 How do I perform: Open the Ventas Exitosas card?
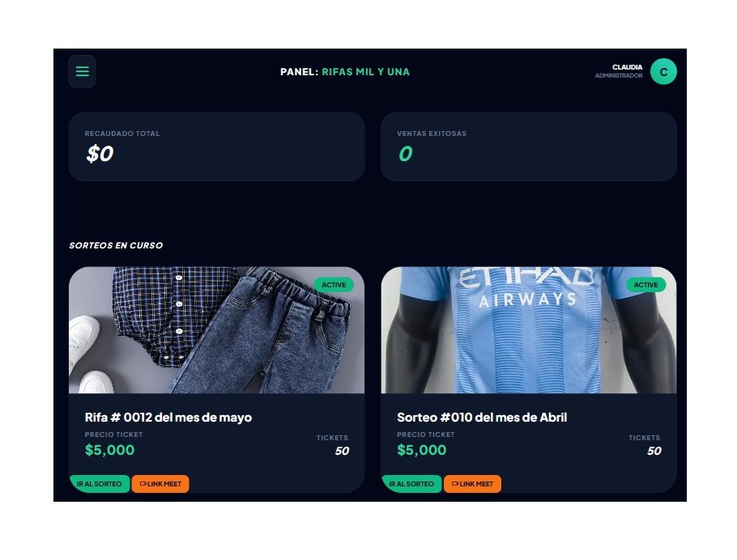[x=529, y=146]
